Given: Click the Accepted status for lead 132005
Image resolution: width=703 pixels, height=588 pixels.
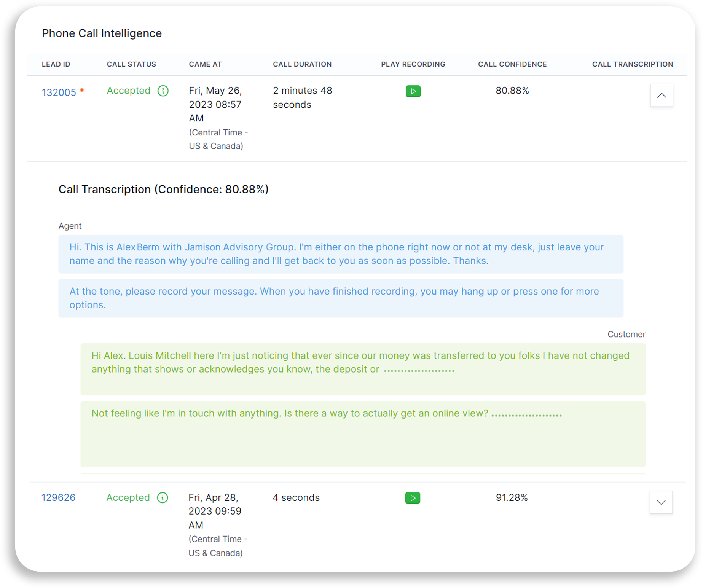Looking at the screenshot, I should (128, 91).
